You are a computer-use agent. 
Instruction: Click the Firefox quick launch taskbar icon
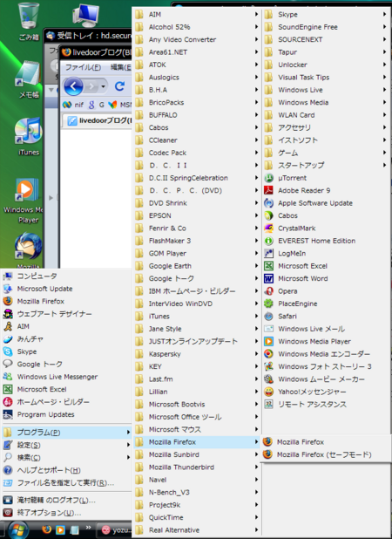click(x=47, y=529)
